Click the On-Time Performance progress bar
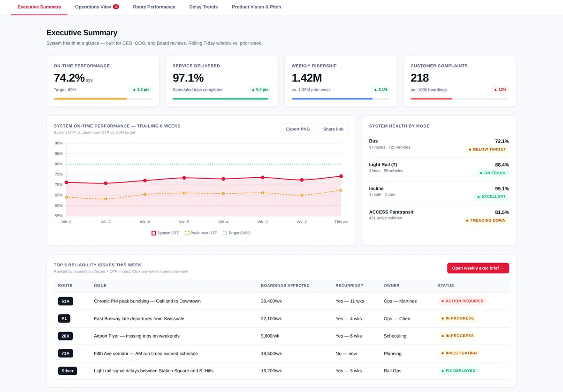 pos(103,99)
